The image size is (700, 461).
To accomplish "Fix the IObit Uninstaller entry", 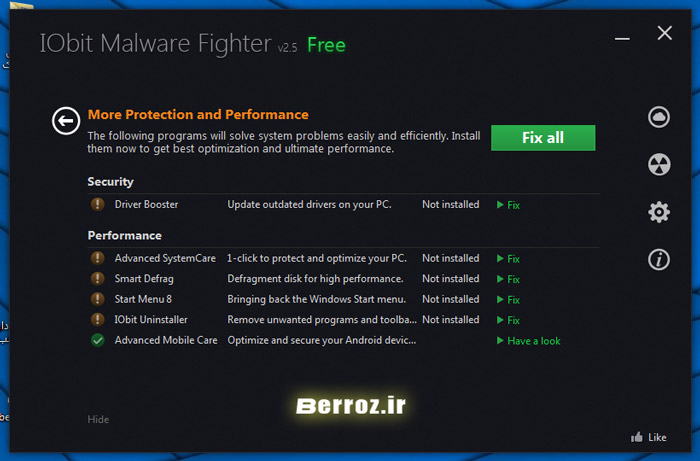I will click(509, 320).
